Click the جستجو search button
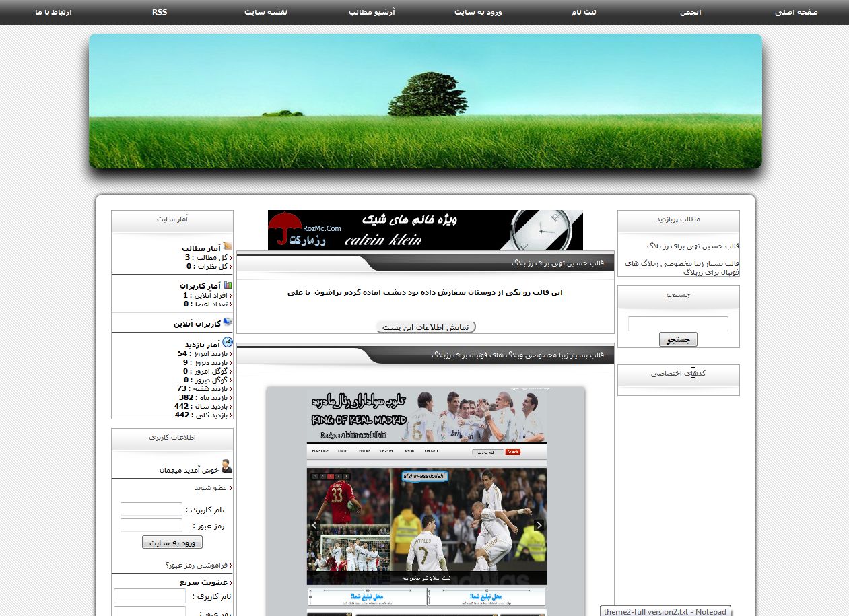849x616 pixels. click(x=678, y=340)
